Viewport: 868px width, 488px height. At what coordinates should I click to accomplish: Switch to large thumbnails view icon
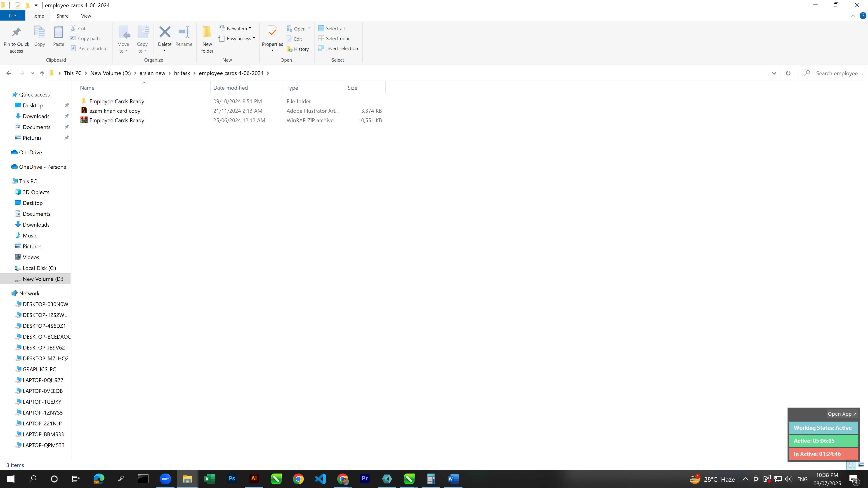click(x=861, y=465)
